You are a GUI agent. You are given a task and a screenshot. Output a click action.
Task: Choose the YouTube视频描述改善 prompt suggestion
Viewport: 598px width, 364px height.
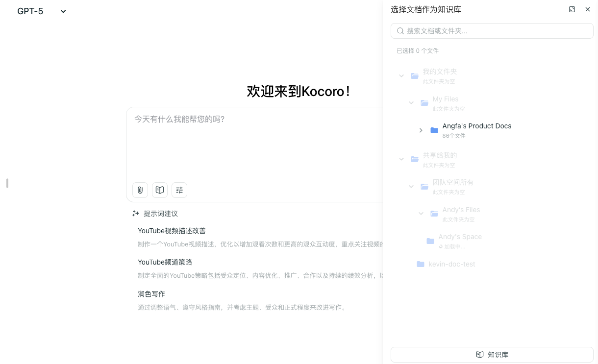[172, 231]
